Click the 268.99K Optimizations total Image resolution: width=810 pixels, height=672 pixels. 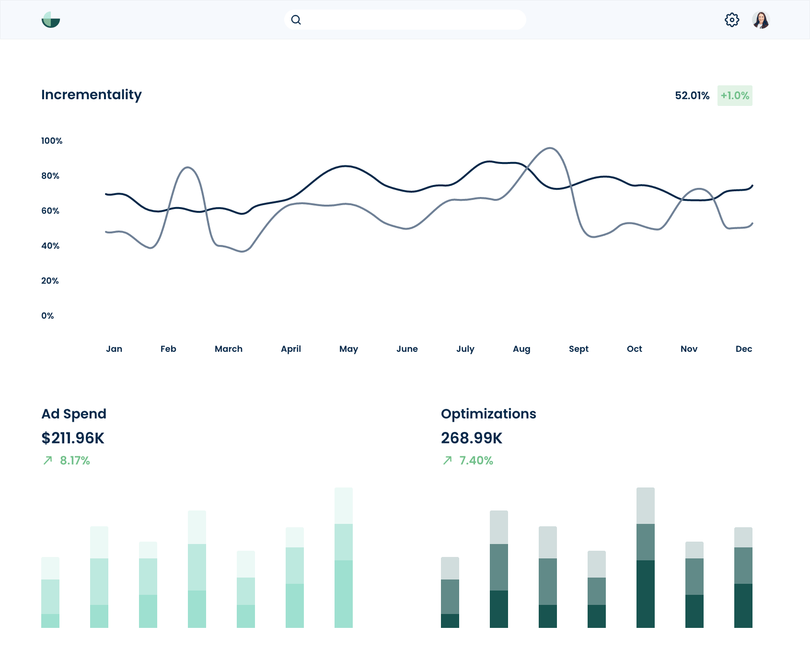tap(472, 438)
